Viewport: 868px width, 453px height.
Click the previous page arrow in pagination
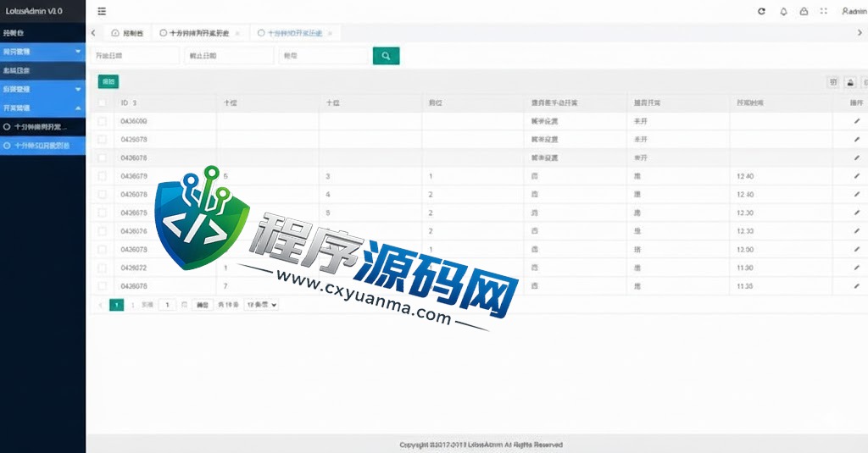tap(100, 305)
